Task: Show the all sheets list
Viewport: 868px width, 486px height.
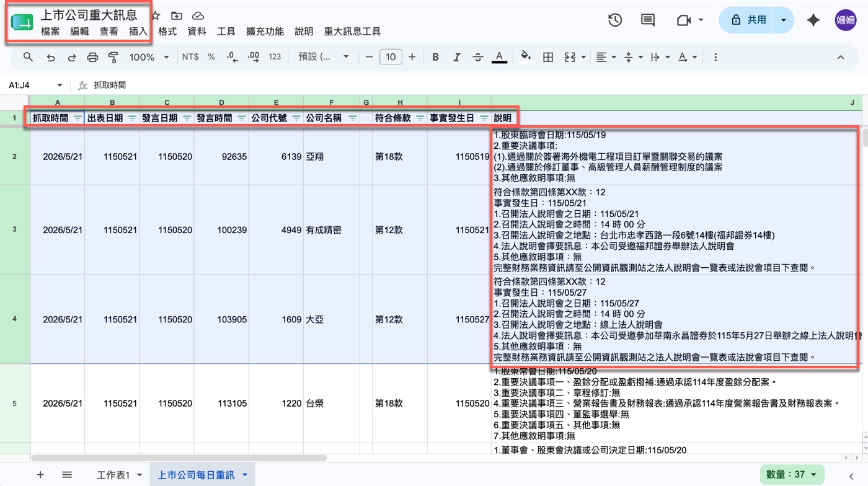Action: (x=67, y=475)
